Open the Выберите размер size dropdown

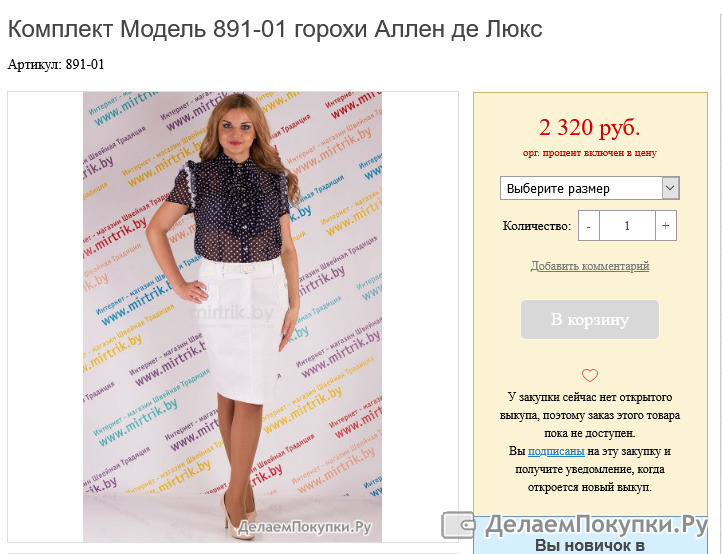click(x=589, y=188)
